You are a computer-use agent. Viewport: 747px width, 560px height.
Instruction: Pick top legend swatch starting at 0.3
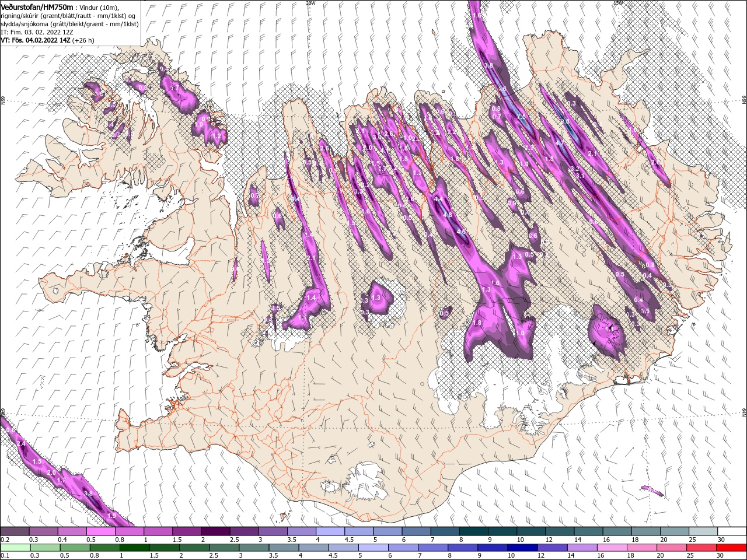point(43,531)
